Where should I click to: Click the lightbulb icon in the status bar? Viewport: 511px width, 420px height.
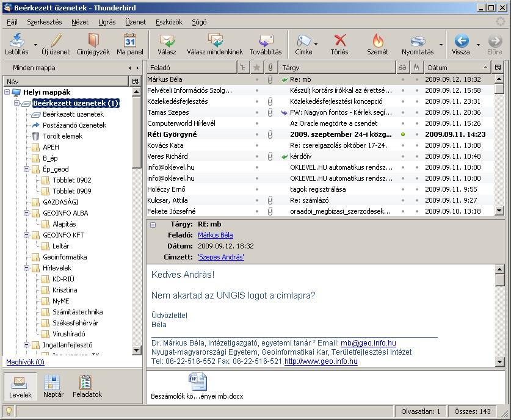9,411
